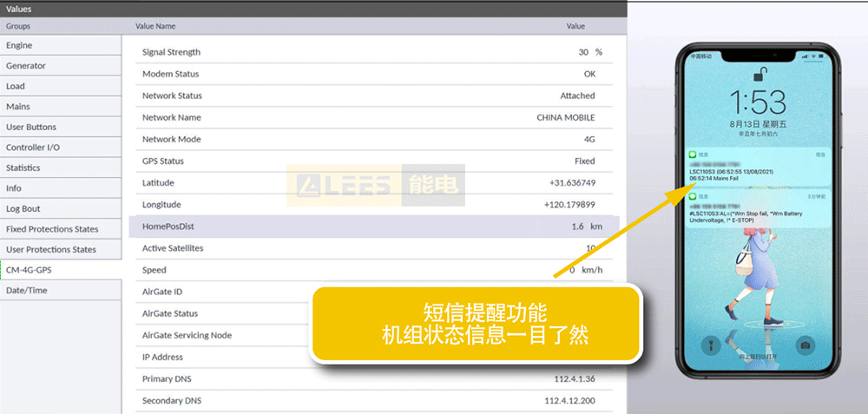
Task: Select the Network Name row label
Action: point(172,117)
